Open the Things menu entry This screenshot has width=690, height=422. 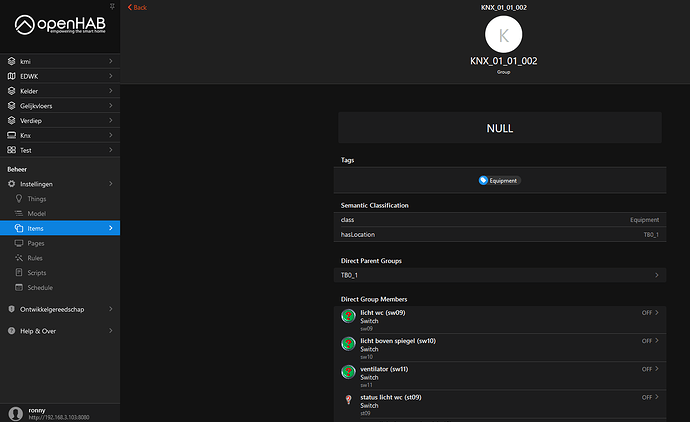(x=60, y=198)
